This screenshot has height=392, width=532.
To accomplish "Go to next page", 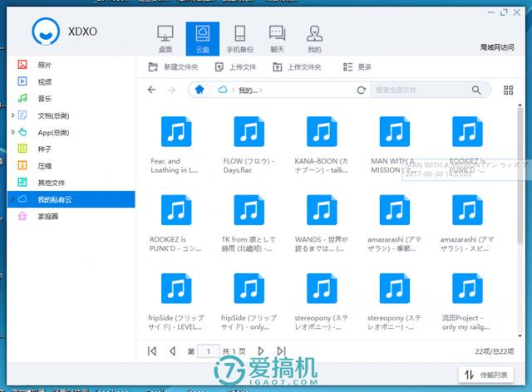I will click(x=260, y=351).
